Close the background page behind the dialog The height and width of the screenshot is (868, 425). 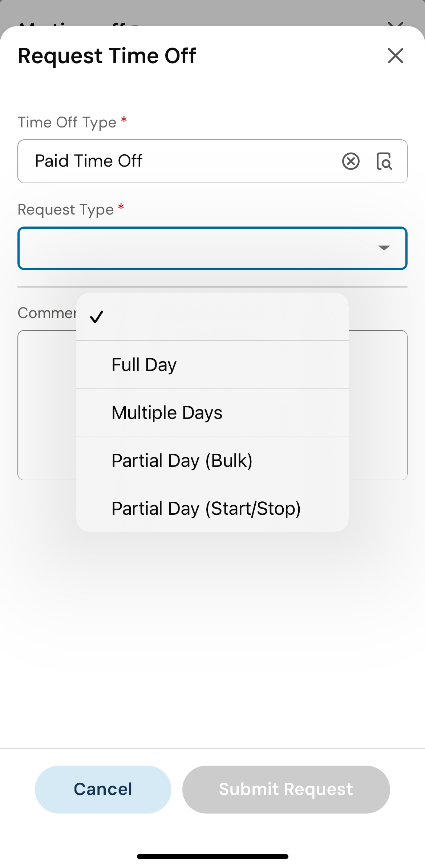(395, 24)
